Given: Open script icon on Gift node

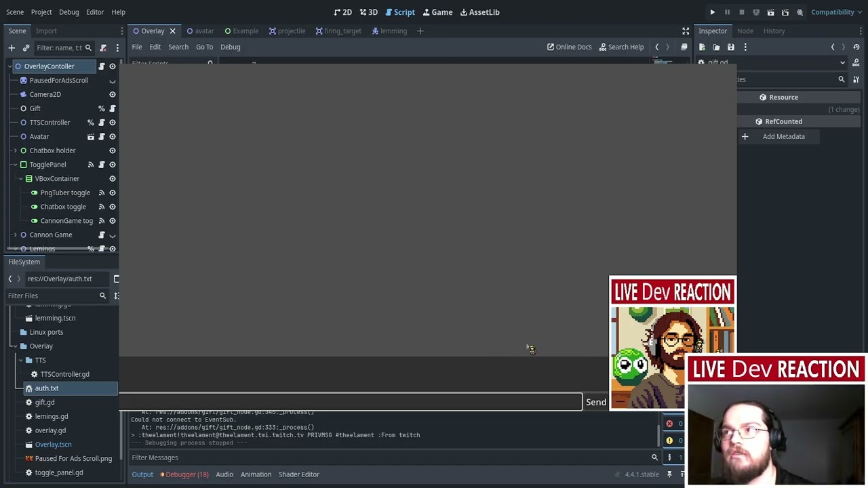Looking at the screenshot, I should click(113, 108).
